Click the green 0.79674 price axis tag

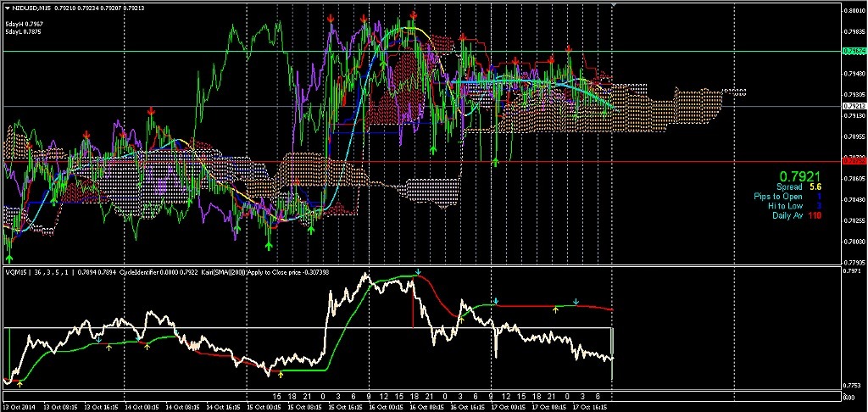point(853,52)
